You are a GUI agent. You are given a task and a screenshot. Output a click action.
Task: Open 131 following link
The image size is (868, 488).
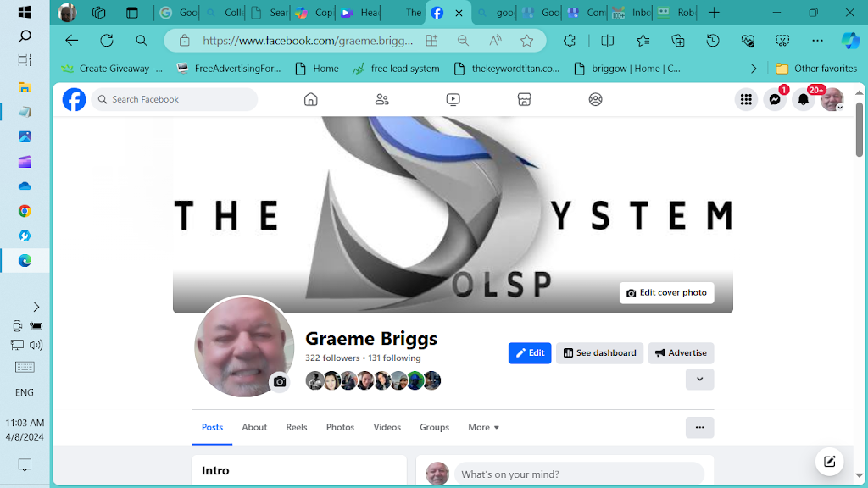coord(394,358)
